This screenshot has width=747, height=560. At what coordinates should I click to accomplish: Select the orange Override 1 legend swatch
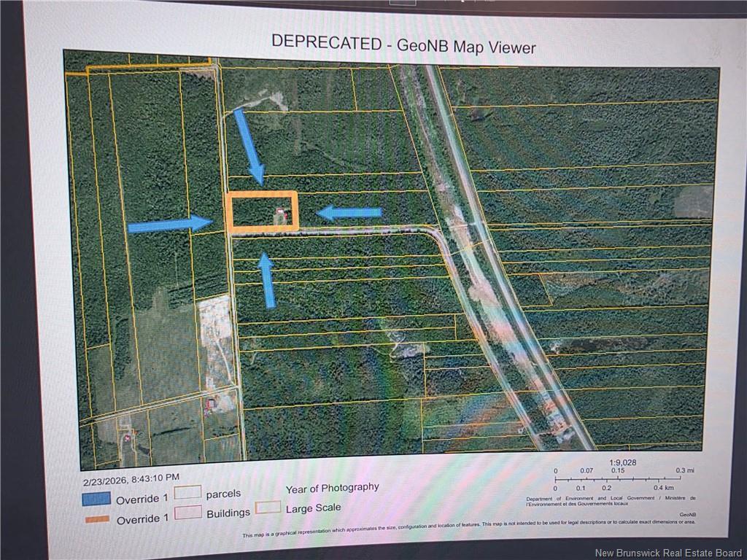(x=97, y=520)
